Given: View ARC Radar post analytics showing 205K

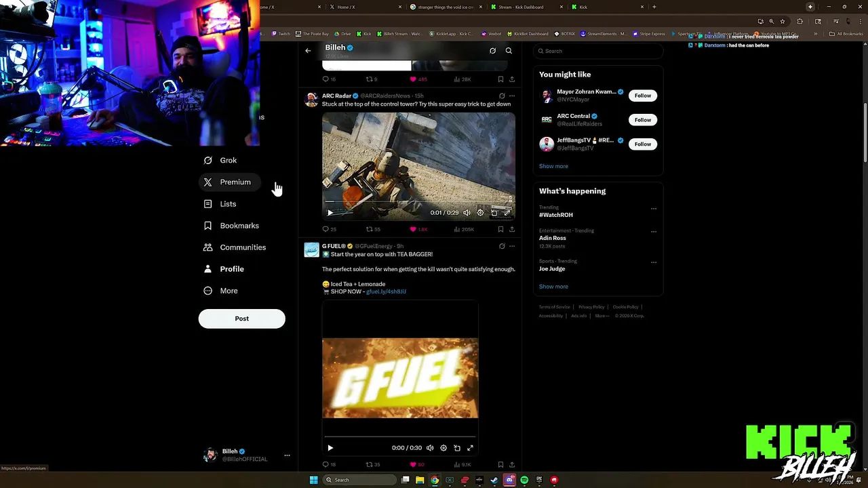Looking at the screenshot, I should click(464, 229).
